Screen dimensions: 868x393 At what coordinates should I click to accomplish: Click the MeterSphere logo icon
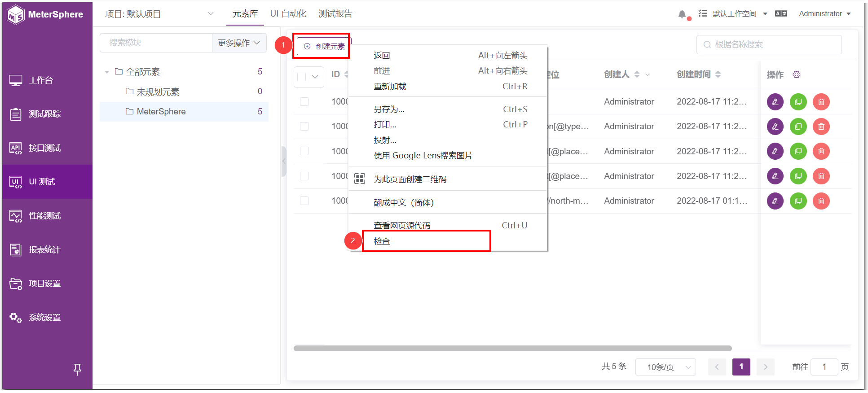(x=16, y=14)
